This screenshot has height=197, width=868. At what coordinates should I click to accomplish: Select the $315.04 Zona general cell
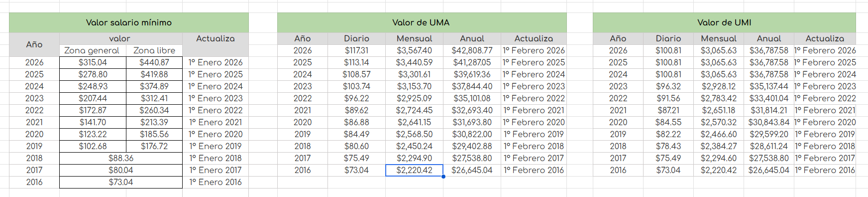coord(93,62)
